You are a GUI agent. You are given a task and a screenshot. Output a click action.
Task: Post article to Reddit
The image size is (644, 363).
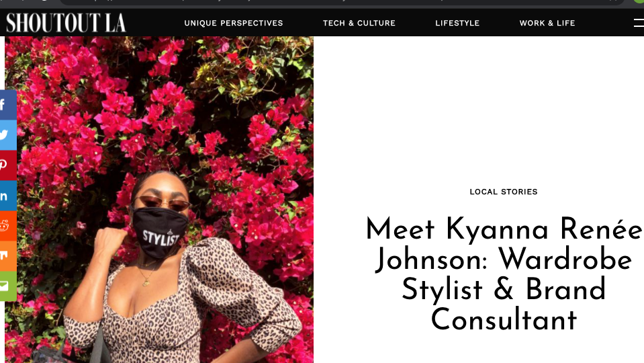pyautogui.click(x=7, y=225)
